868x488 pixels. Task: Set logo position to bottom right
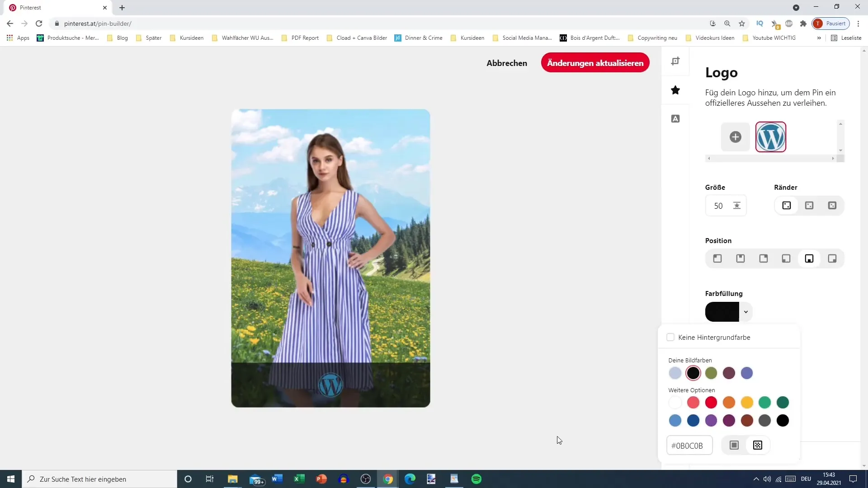coord(832,258)
